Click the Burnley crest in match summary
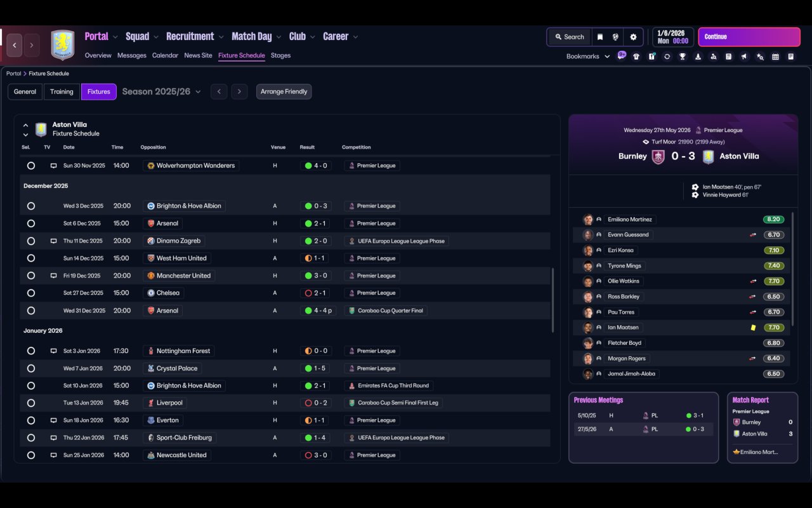This screenshot has width=812, height=508. tap(658, 156)
